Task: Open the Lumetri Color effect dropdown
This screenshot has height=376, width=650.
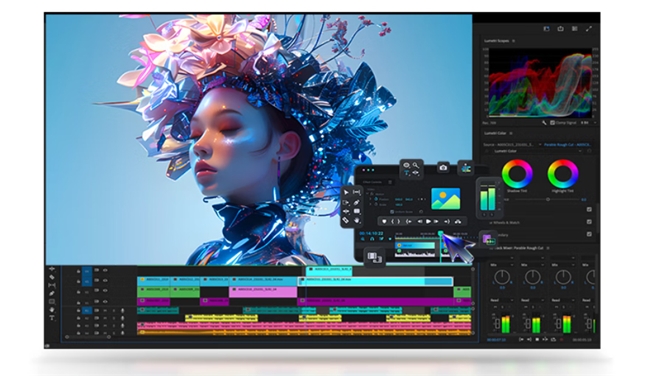Action: 538,151
